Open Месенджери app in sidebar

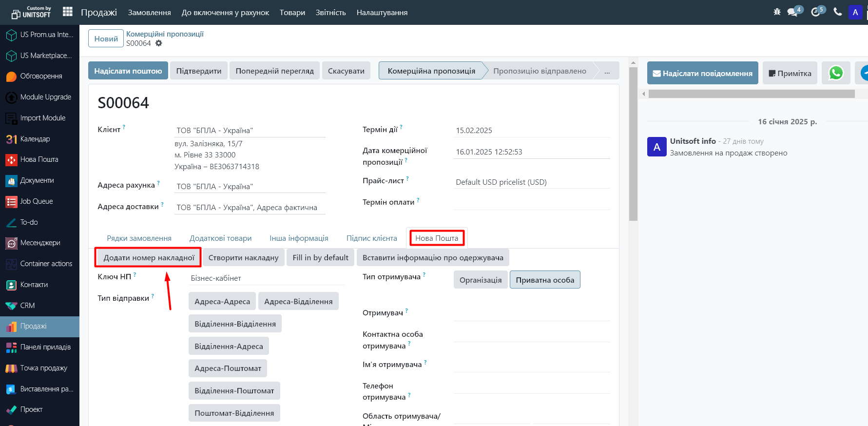[x=39, y=243]
